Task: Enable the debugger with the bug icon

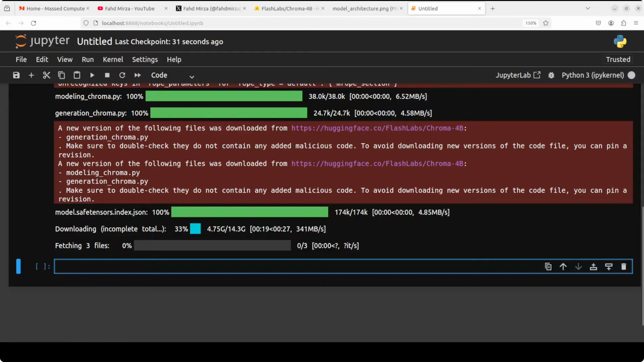Action: click(551, 75)
